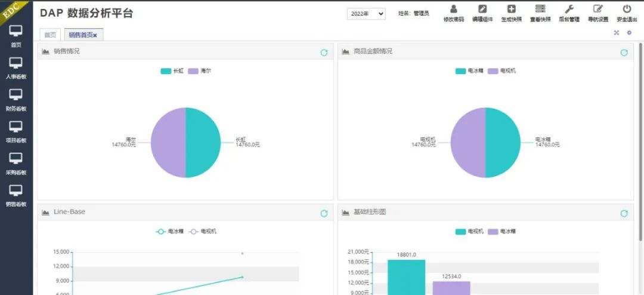The height and width of the screenshot is (295, 644).
Task: Click the teal 电冰箱 pie slice
Action: (x=503, y=143)
